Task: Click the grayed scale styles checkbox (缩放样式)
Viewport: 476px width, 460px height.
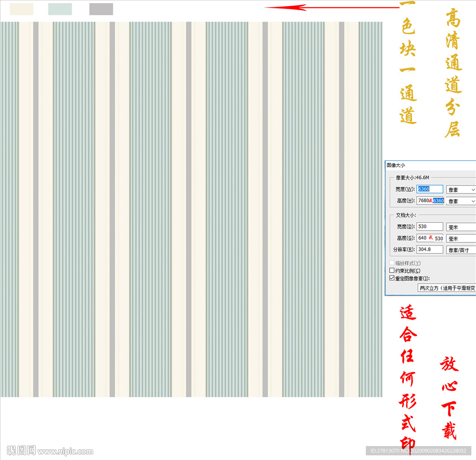Action: [x=392, y=262]
